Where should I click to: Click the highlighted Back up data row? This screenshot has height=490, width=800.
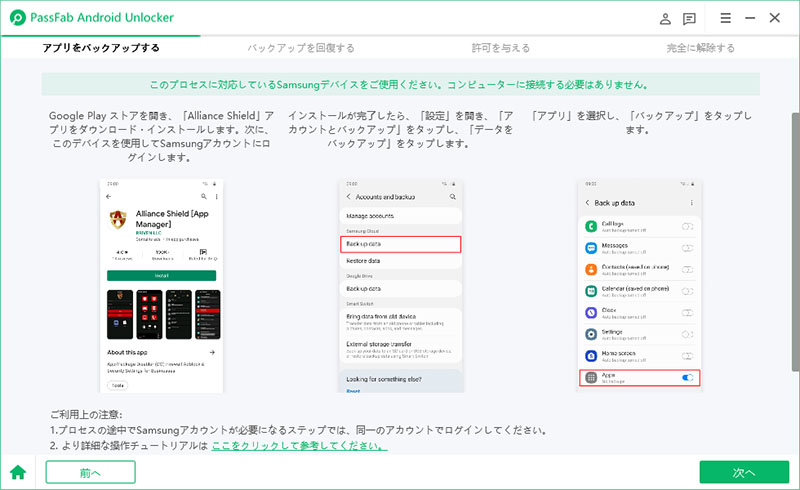tap(401, 244)
